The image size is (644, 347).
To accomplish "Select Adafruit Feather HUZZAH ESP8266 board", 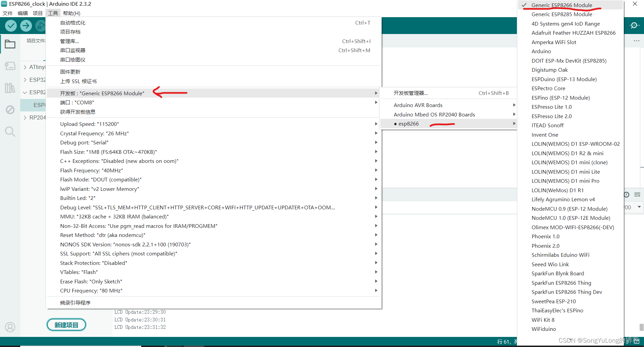I will point(570,33).
